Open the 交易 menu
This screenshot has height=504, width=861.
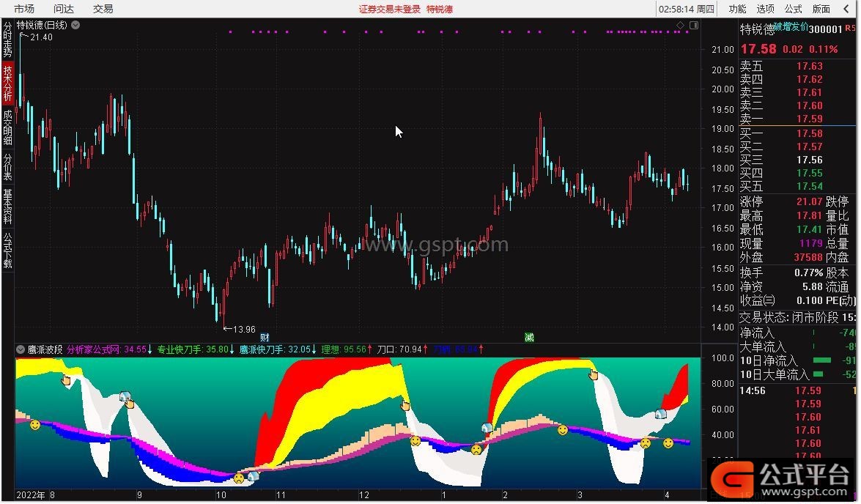click(x=103, y=9)
